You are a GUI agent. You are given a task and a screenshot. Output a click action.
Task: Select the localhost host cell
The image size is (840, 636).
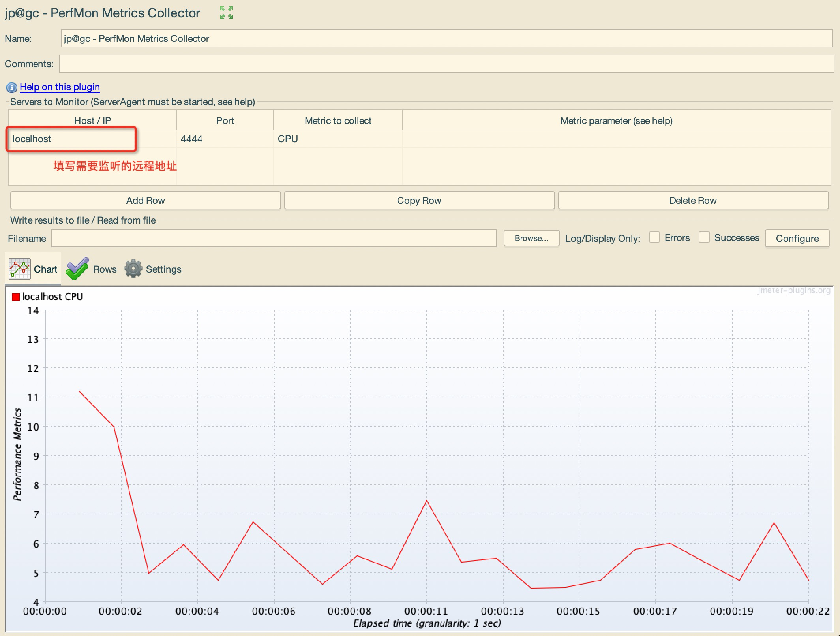(x=92, y=139)
